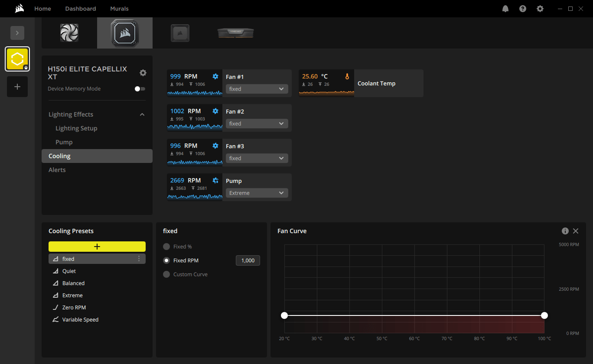Click the Pump RPM gear icon
Screen dimensions: 593x364
pos(215,181)
